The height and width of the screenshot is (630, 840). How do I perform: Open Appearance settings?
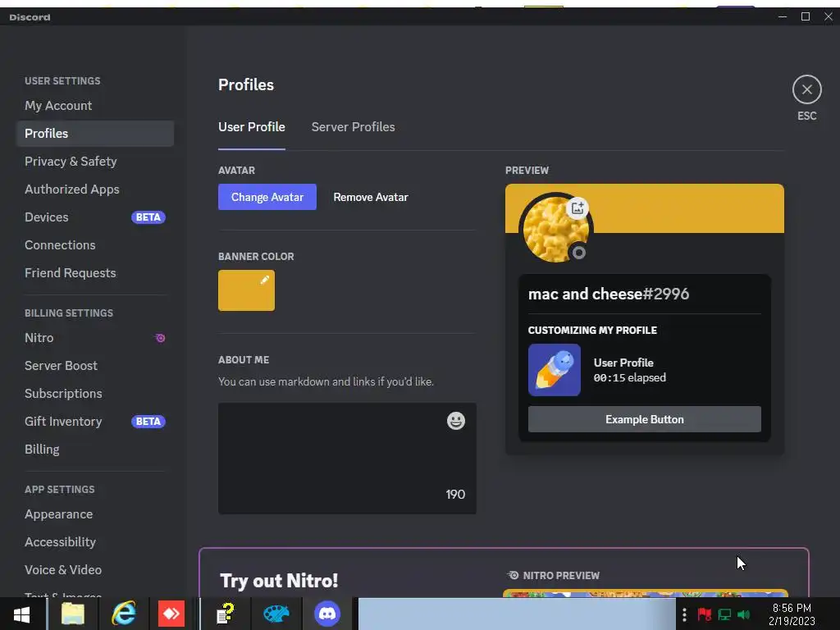pos(95,514)
